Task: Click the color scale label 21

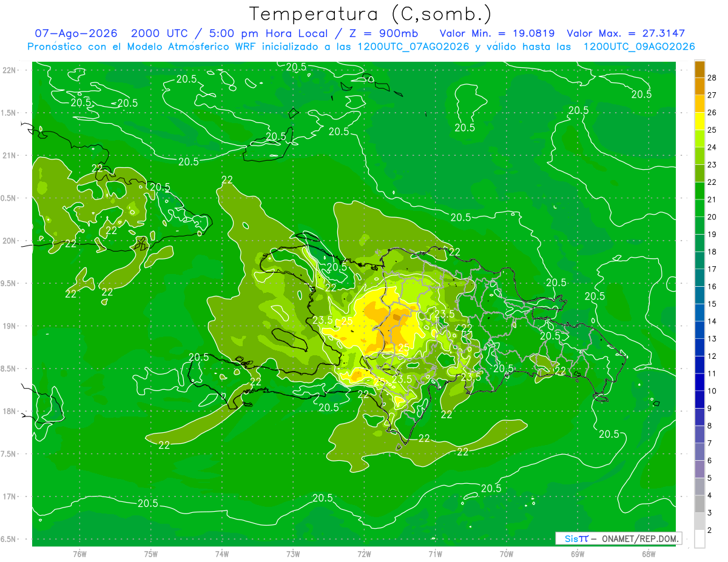Action: point(712,199)
